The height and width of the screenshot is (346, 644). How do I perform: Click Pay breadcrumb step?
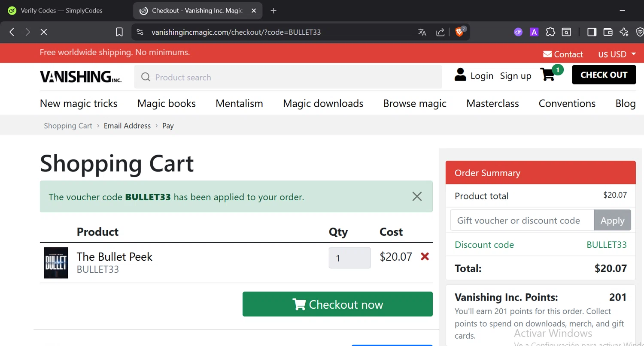tap(168, 126)
